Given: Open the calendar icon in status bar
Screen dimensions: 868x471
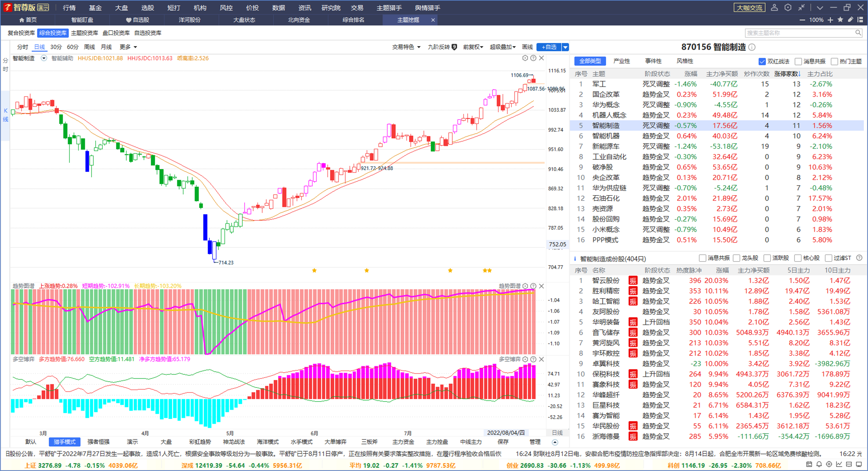Looking at the screenshot, I should click(x=809, y=464).
